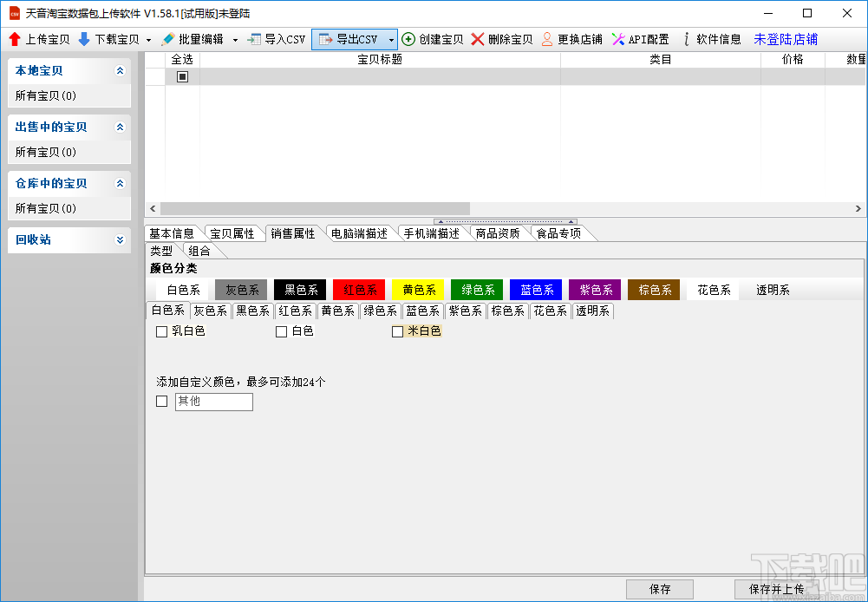Viewport: 868px width, 602px height.
Task: Select 所有宝贝(0) under 仓库中的宝贝
Action: [45, 209]
